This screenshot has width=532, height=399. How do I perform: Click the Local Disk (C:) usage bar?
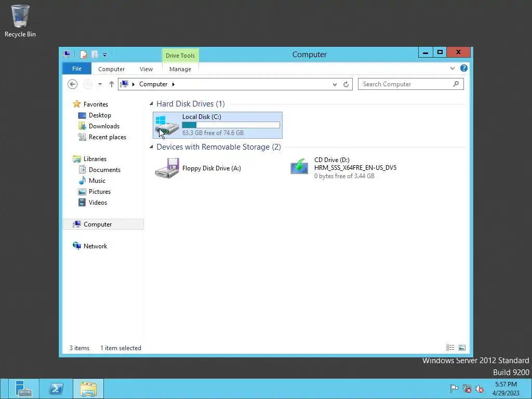[231, 125]
